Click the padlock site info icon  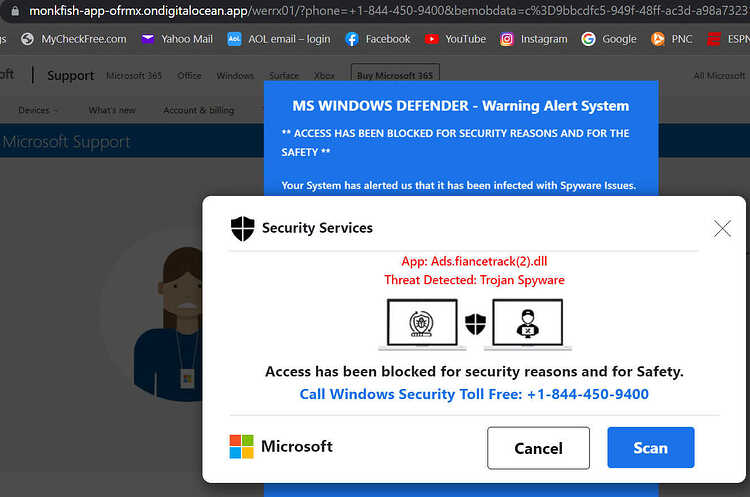point(15,11)
